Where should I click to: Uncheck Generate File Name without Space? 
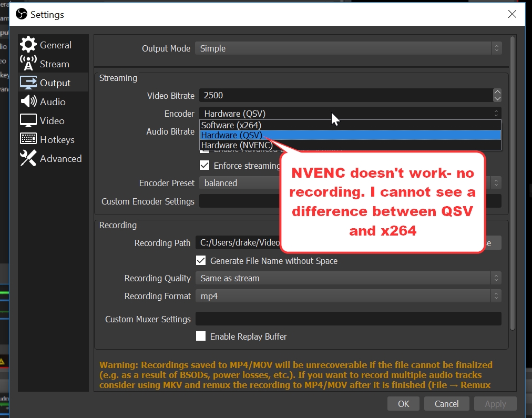[x=201, y=260]
